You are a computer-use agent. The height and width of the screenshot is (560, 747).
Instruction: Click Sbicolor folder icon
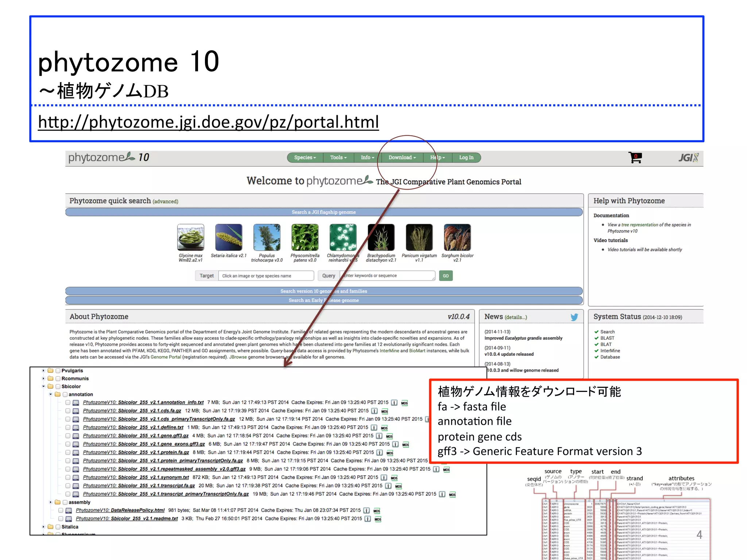(51, 386)
